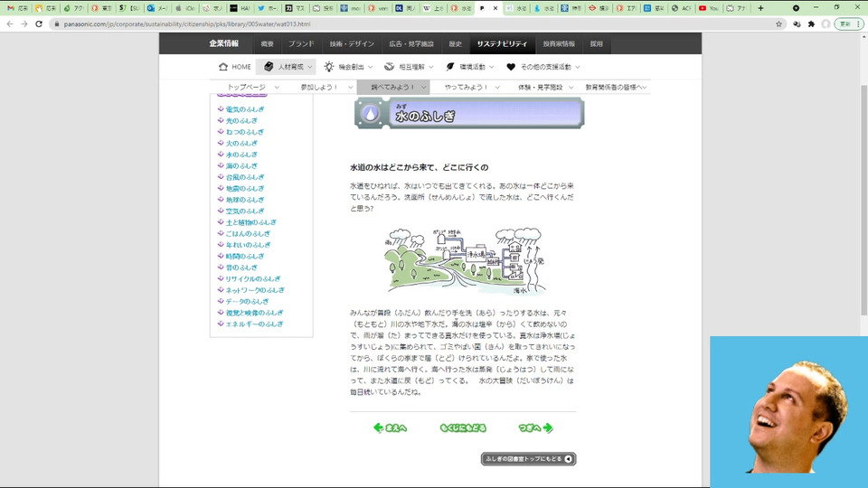868x488 pixels.
Task: Open 企業情報 in the top navigation
Action: pos(223,43)
